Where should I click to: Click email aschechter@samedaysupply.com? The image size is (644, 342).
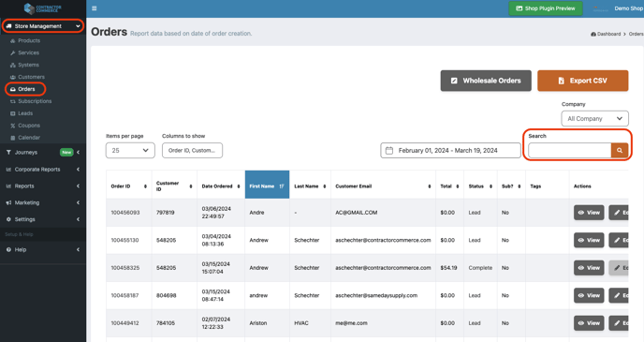pyautogui.click(x=376, y=295)
